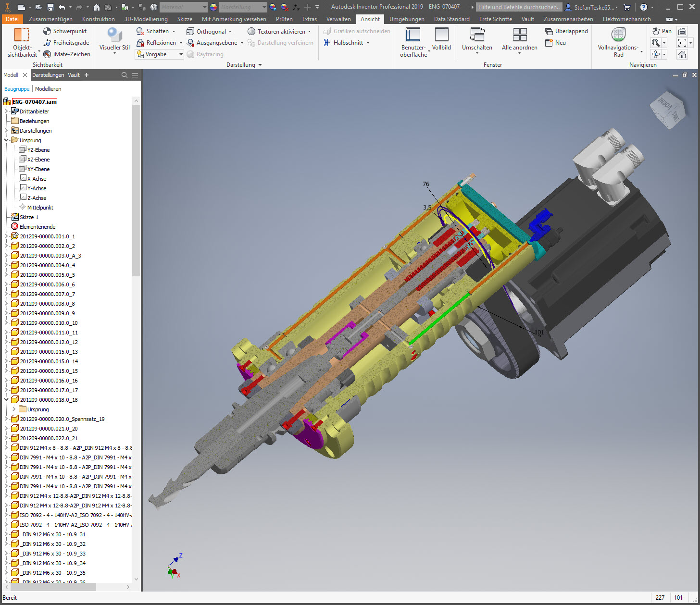Click the browser panel vertical scrollbar
700x605 pixels.
[136, 191]
